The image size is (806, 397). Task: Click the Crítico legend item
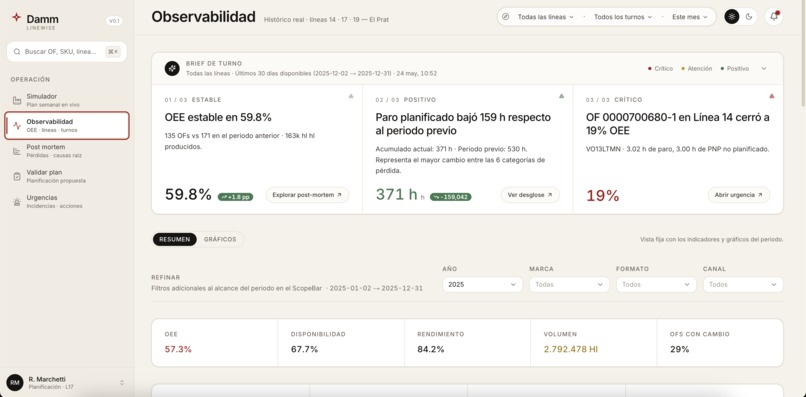[x=661, y=68]
